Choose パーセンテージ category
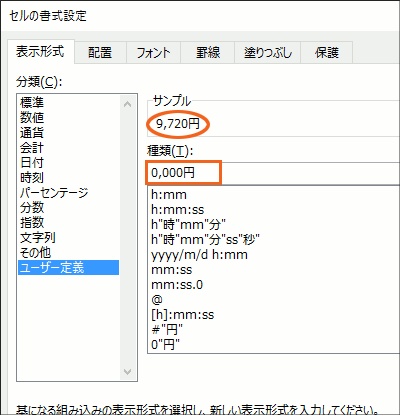Viewport: 400px width, 415px height. coord(54,192)
